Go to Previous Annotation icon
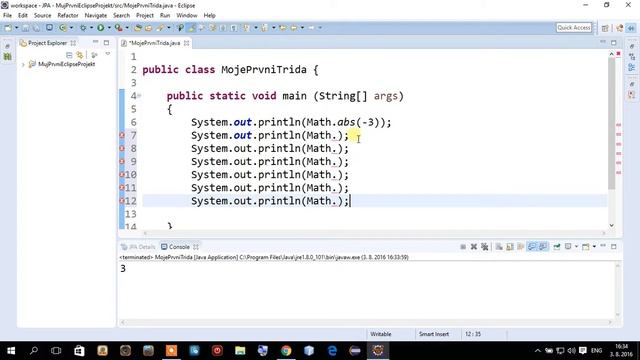The width and height of the screenshot is (640, 360). (264, 28)
